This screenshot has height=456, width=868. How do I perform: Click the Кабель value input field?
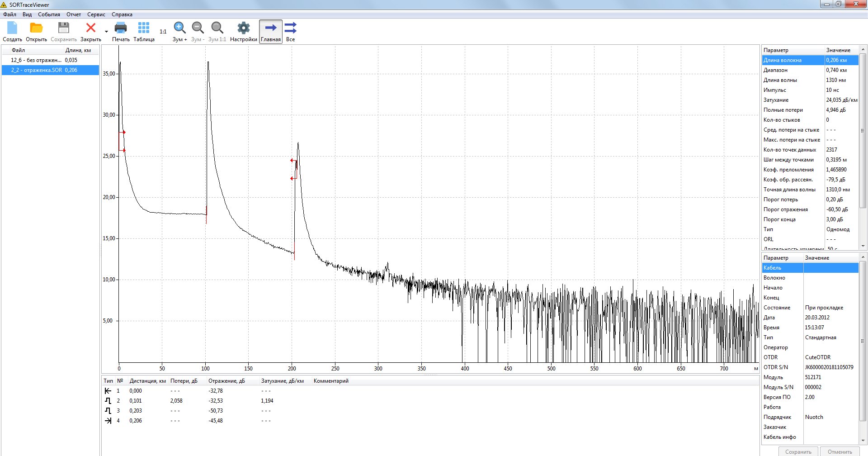click(x=830, y=268)
